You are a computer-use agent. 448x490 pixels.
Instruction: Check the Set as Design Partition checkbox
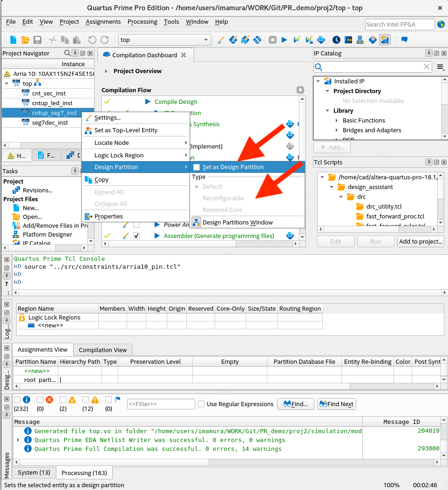[197, 167]
